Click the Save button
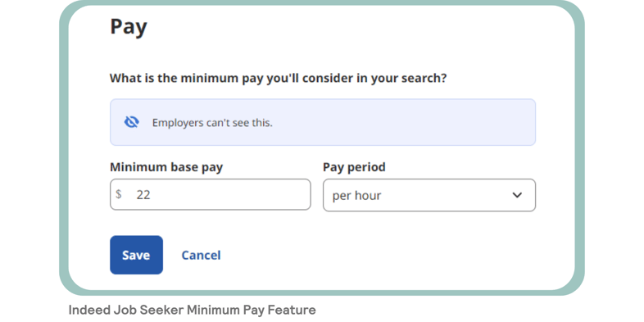644x322 pixels. pos(136,255)
